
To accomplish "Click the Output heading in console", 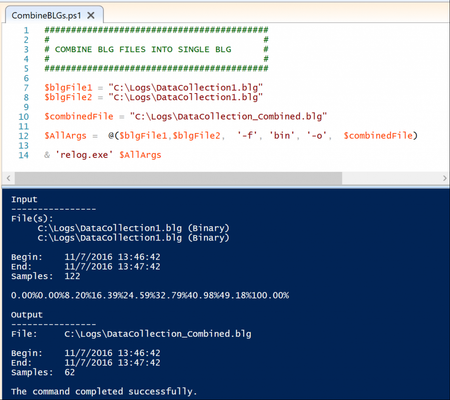I will pyautogui.click(x=27, y=315).
